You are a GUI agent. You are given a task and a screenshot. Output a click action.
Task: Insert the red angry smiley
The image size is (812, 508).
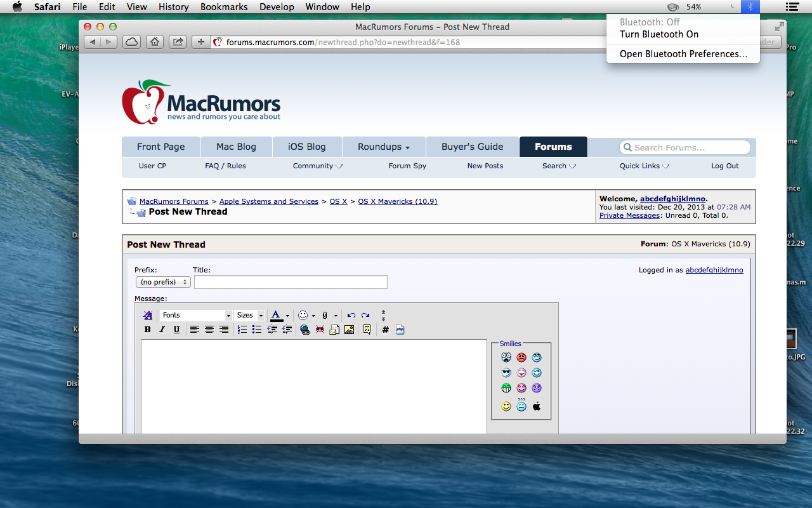coord(521,358)
